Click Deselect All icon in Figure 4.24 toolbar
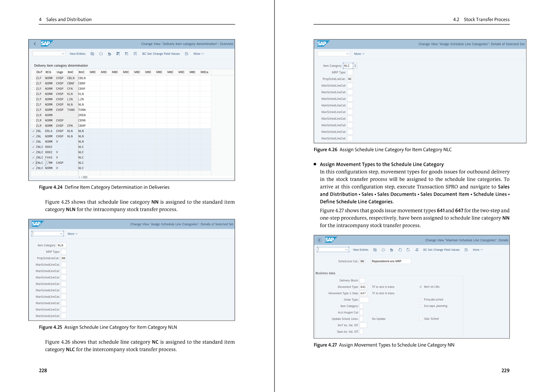Screen dimensions: 549x392 [135, 54]
